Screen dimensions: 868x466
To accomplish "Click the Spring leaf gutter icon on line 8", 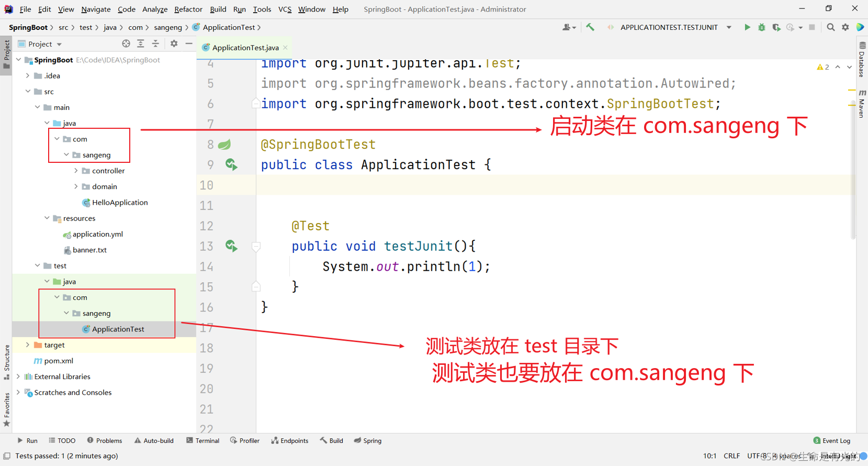I will tap(224, 145).
